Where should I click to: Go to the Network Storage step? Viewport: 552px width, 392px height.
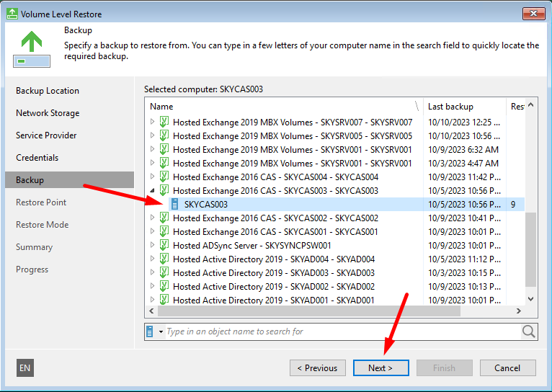(x=48, y=113)
